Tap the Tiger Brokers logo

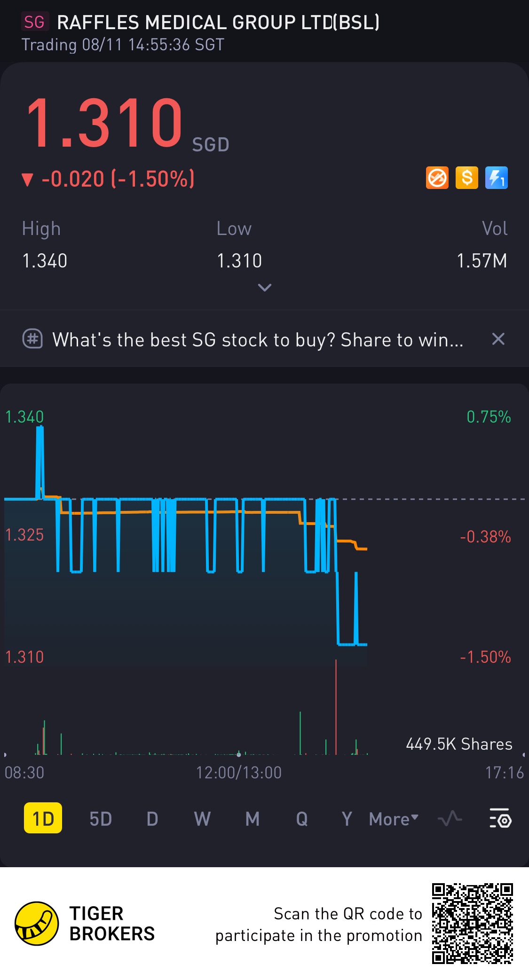[x=37, y=923]
